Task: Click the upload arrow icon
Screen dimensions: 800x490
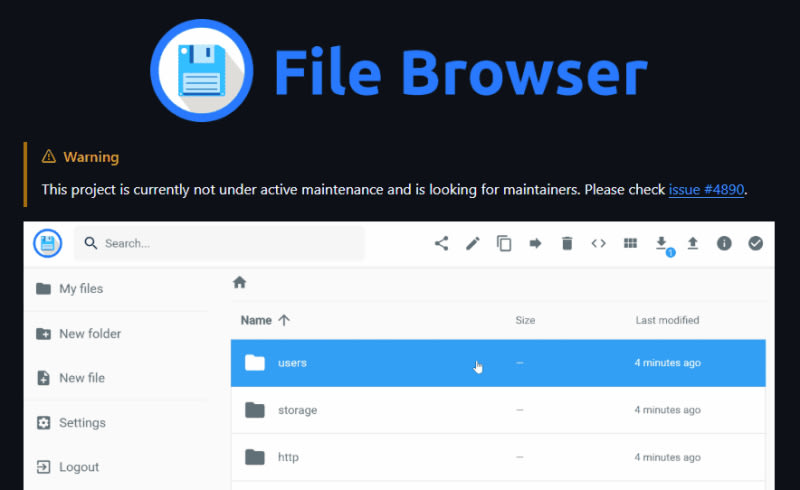Action: click(692, 243)
